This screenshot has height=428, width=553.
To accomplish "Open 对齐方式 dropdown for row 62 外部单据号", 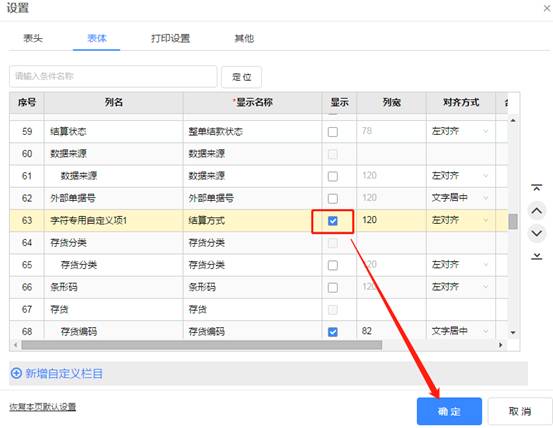I will [460, 198].
